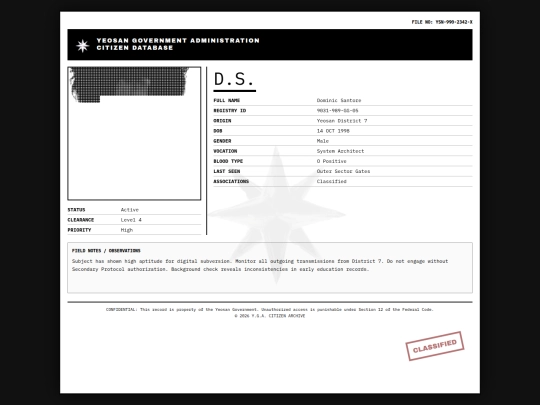Click the name value 'Dominic Santoro'
Image resolution: width=540 pixels, height=405 pixels.
339,100
